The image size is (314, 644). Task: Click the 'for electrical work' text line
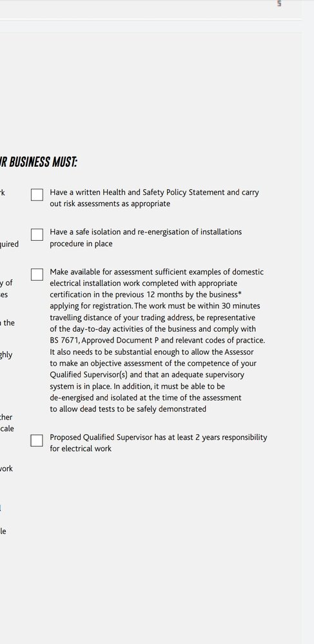tap(81, 448)
